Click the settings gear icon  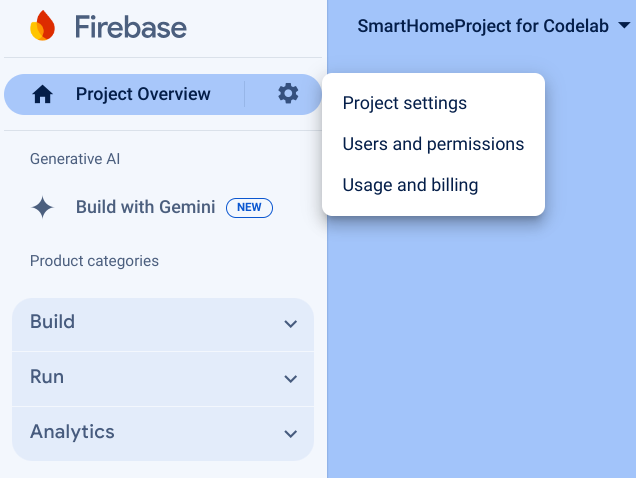point(288,94)
